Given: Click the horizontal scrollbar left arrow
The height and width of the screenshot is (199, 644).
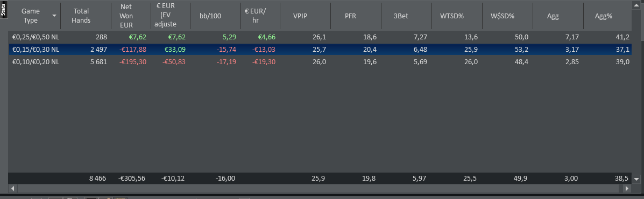Looking at the screenshot, I should pos(12,188).
